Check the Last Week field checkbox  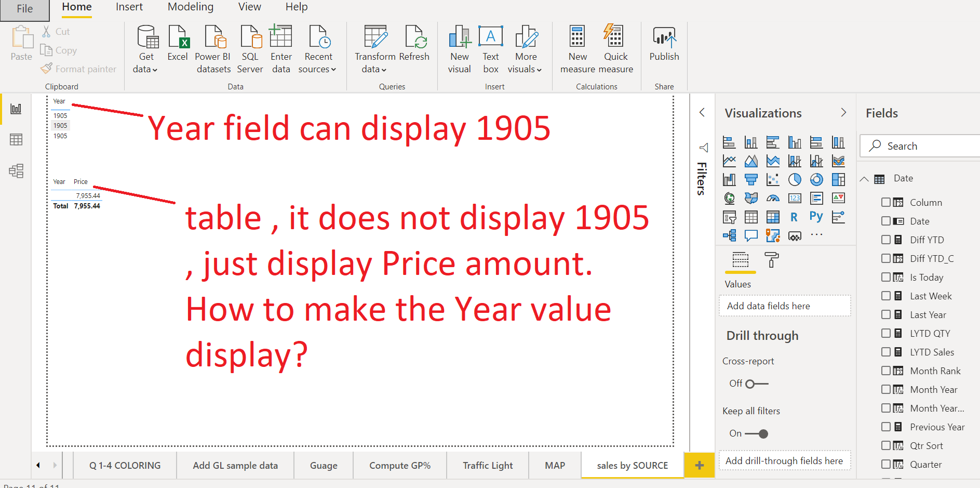click(886, 296)
